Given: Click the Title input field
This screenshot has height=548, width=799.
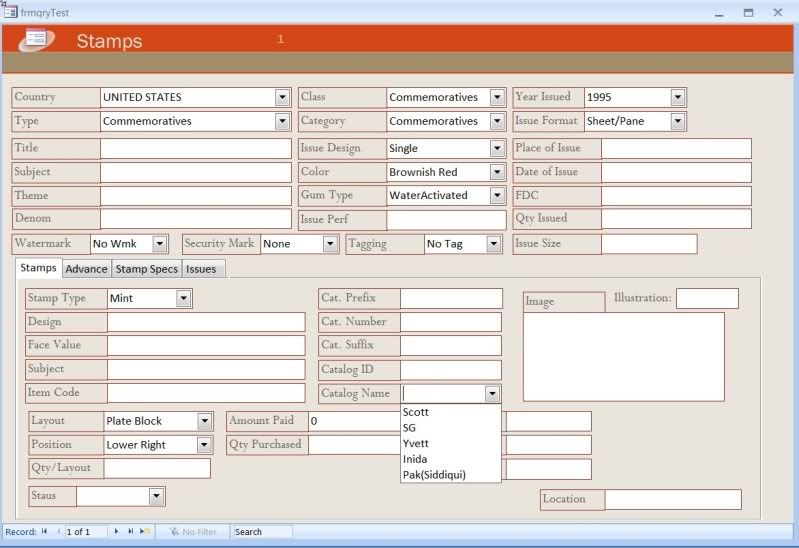Looking at the screenshot, I should pyautogui.click(x=196, y=148).
